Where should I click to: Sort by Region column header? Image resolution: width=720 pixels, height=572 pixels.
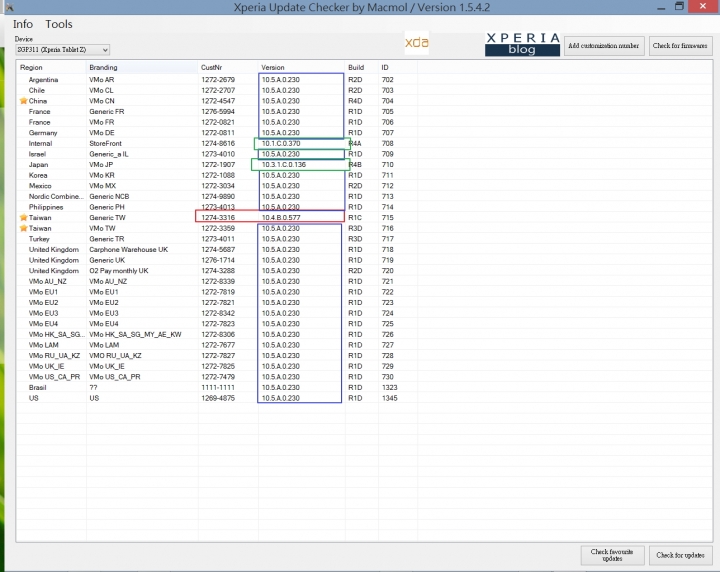click(x=31, y=67)
